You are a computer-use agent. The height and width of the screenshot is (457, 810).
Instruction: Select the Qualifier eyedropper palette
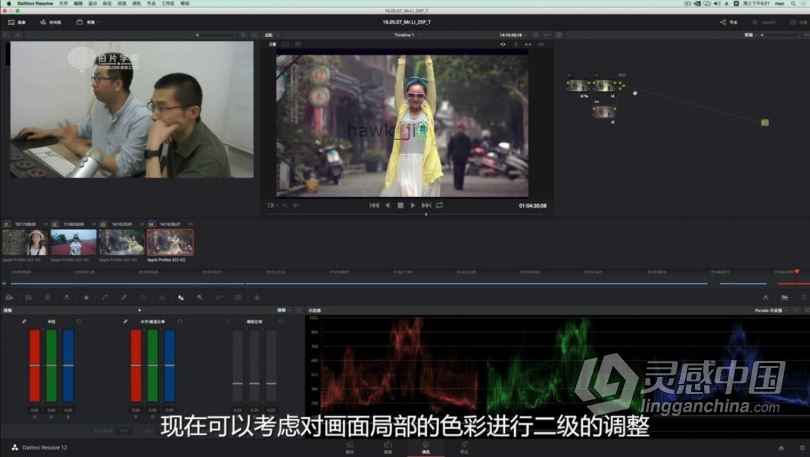[x=124, y=297]
